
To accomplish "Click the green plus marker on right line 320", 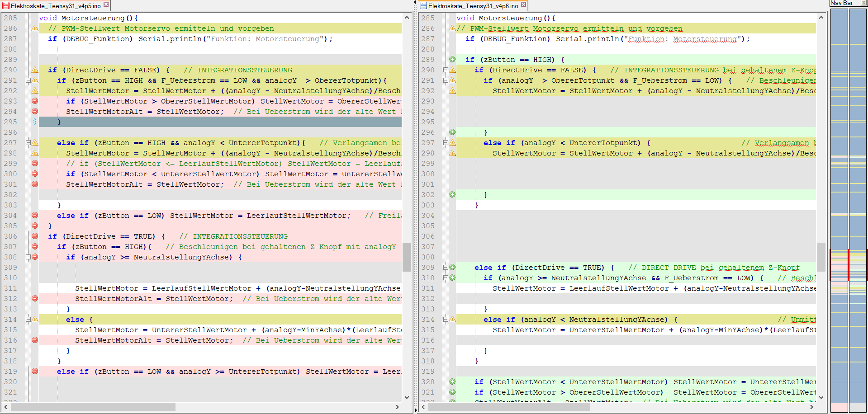I will tap(452, 381).
